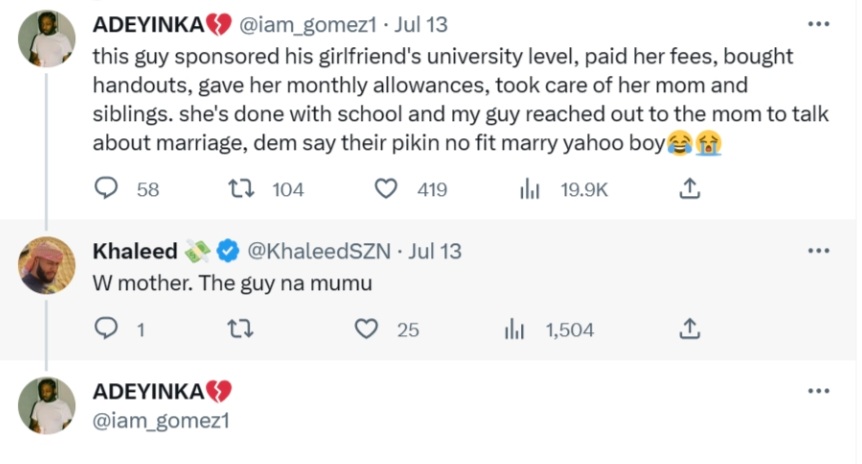The height and width of the screenshot is (464, 862).
Task: Visit @KhaleedSZN profile handle
Action: 318,252
